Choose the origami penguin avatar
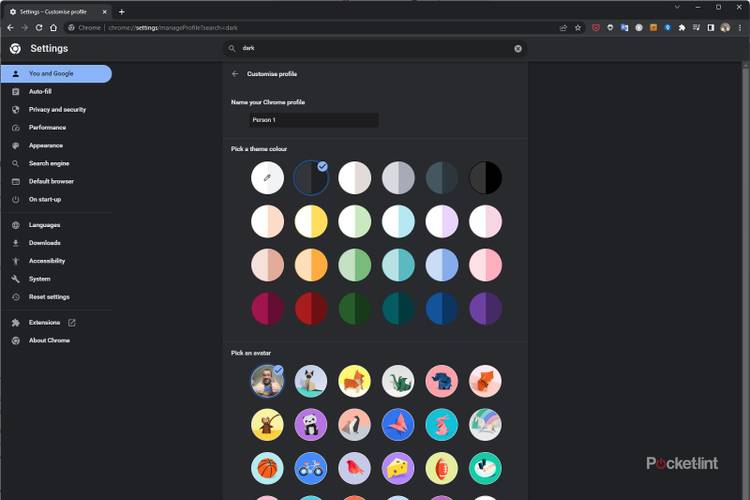This screenshot has height=500, width=750. (x=354, y=425)
